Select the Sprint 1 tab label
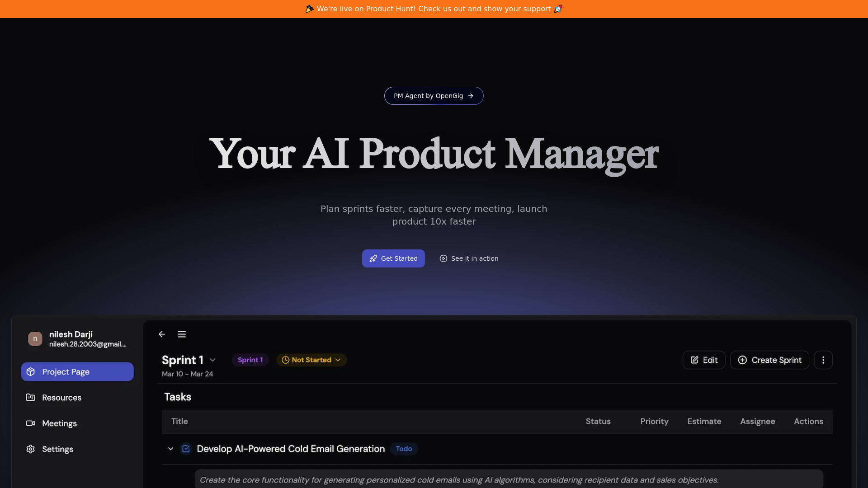The height and width of the screenshot is (488, 868). click(250, 360)
